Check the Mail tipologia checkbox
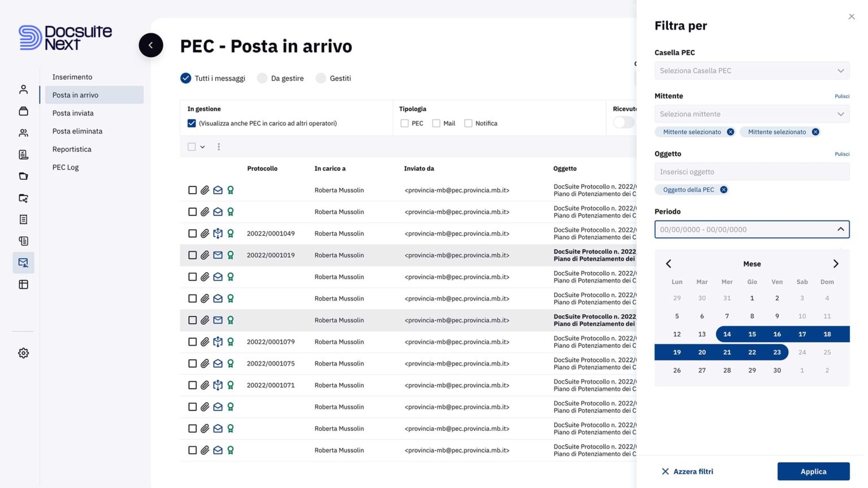This screenshot has height=488, width=868. [x=436, y=123]
